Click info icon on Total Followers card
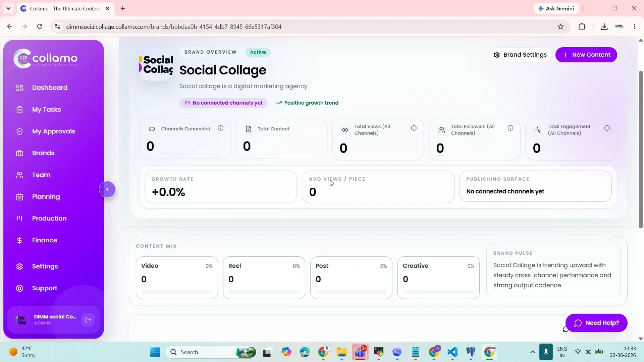This screenshot has width=644, height=362. click(511, 128)
